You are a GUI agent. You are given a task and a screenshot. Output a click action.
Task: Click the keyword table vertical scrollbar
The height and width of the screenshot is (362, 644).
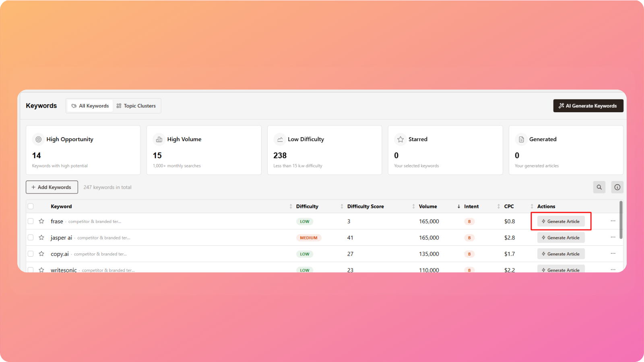click(621, 220)
